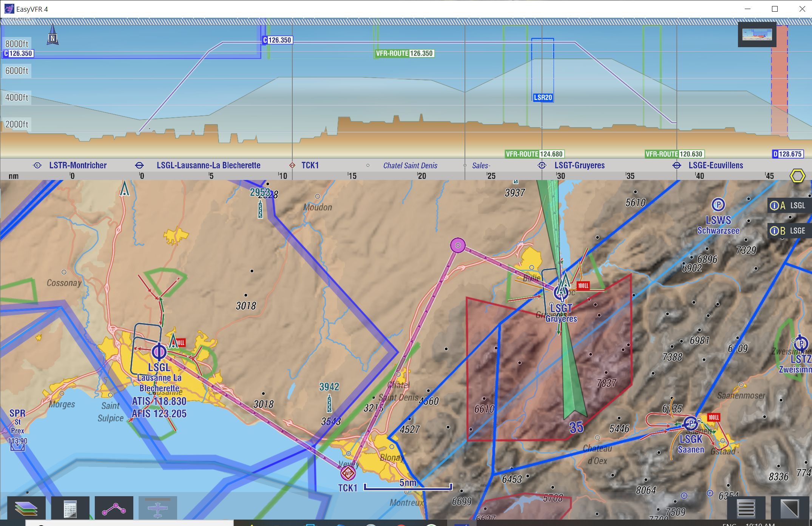Image resolution: width=812 pixels, height=526 pixels.
Task: Click the north-up compass icon
Action: pyautogui.click(x=53, y=36)
